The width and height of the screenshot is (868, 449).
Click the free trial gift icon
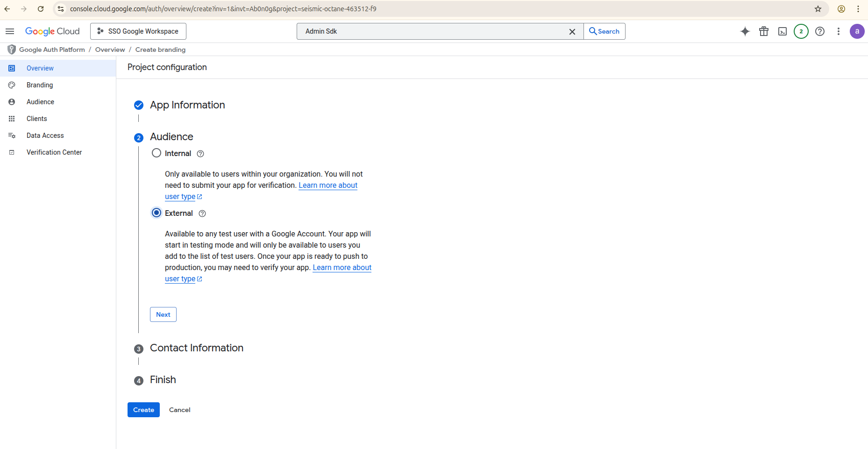[x=764, y=31]
